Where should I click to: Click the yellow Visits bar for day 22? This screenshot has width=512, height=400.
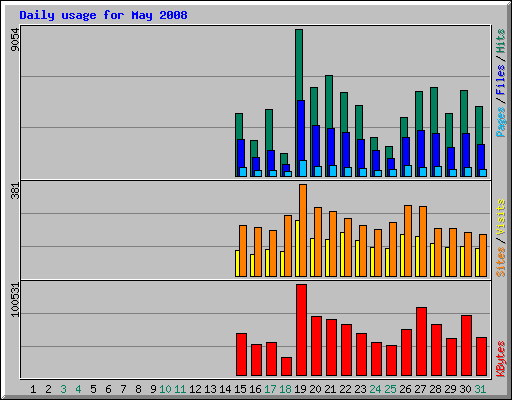tap(342, 254)
